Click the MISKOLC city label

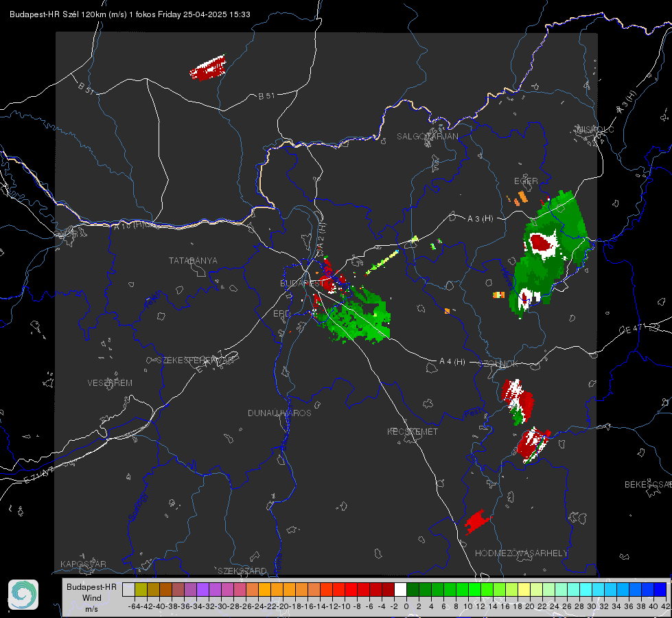coord(596,130)
